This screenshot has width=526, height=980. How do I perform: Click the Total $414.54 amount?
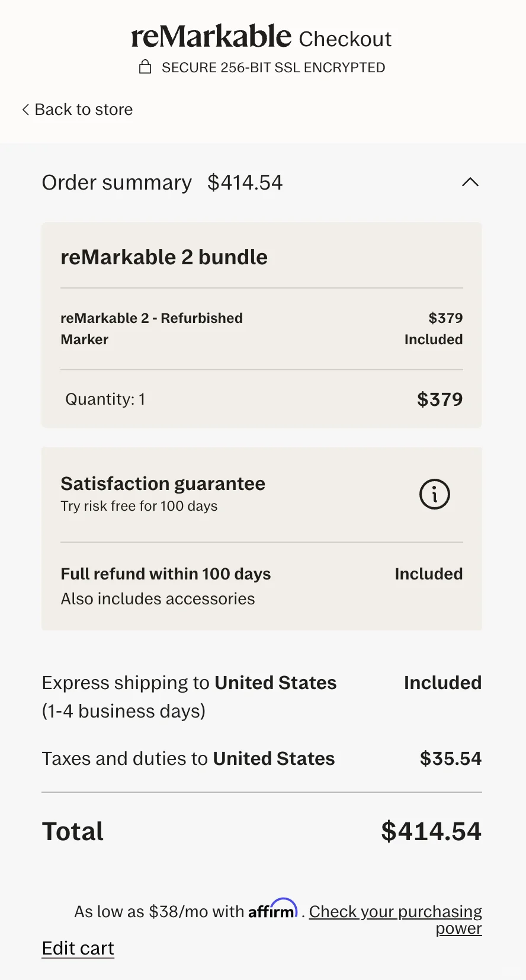(x=431, y=831)
